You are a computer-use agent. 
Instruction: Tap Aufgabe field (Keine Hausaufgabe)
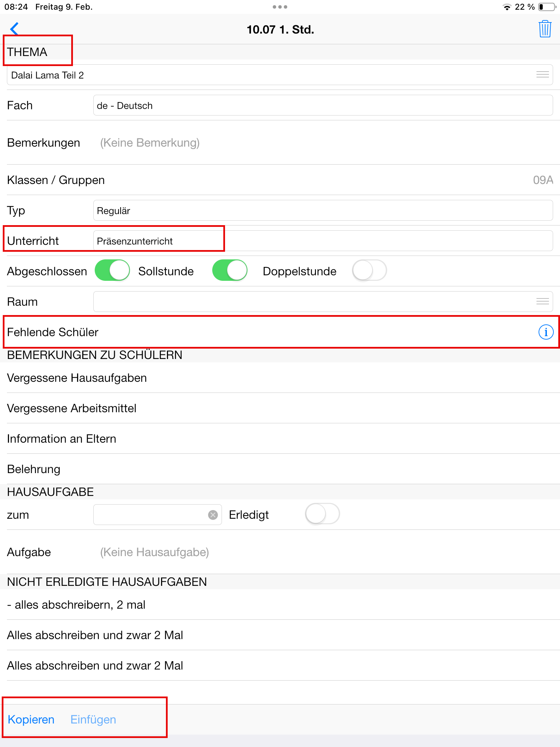tap(155, 552)
